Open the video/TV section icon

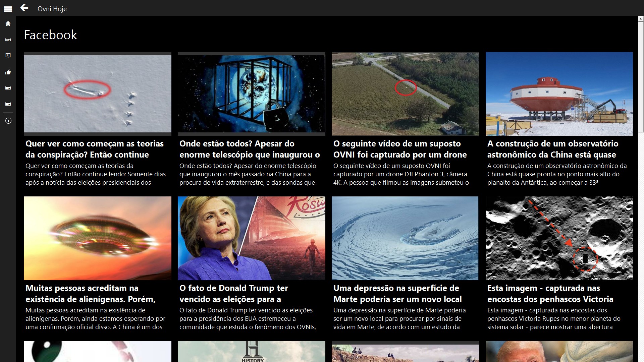[x=8, y=56]
